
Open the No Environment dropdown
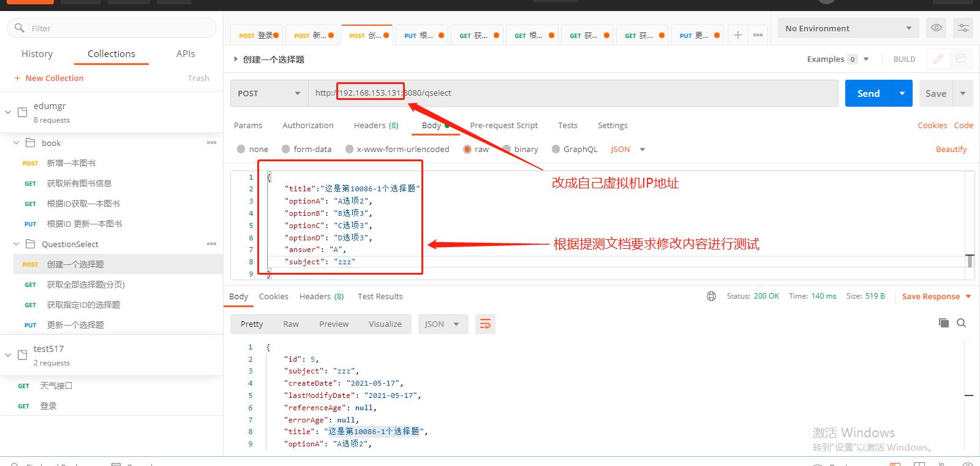click(x=848, y=28)
